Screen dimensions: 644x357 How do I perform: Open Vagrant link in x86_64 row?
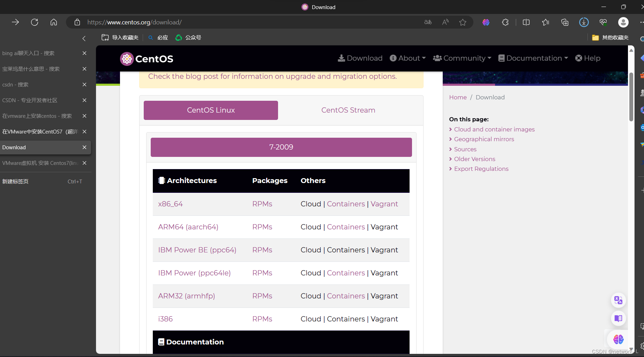384,204
